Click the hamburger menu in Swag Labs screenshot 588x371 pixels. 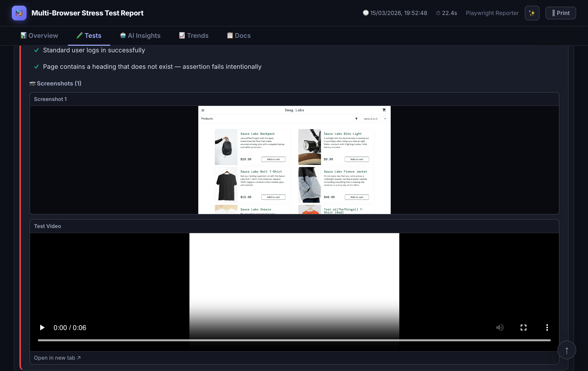pos(203,110)
